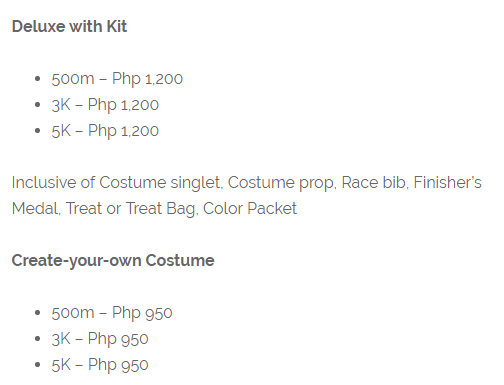This screenshot has width=504, height=385.
Task: Click the words "Color Packet" in the paragraph
Action: click(x=250, y=208)
